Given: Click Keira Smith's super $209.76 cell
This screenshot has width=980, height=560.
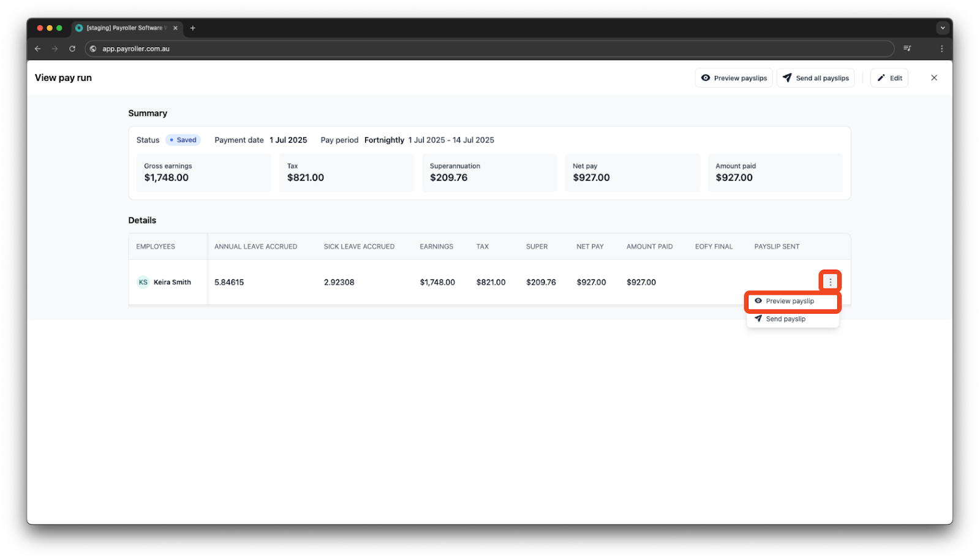Looking at the screenshot, I should click(x=541, y=282).
